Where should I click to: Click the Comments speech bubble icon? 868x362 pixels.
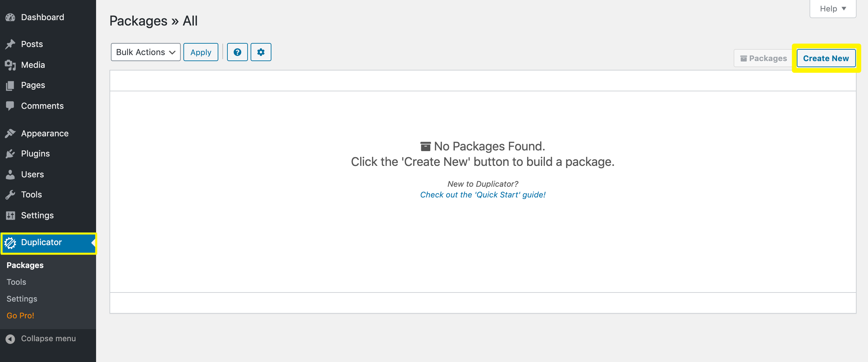point(10,106)
